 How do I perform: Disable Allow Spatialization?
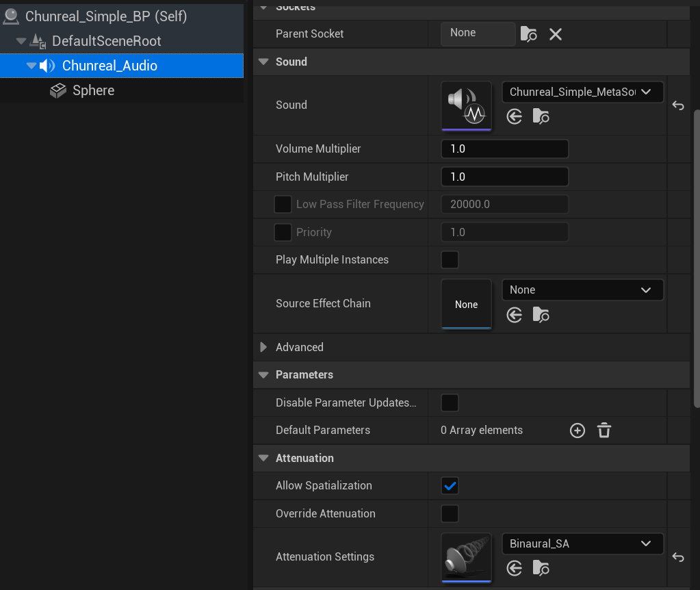pyautogui.click(x=450, y=485)
